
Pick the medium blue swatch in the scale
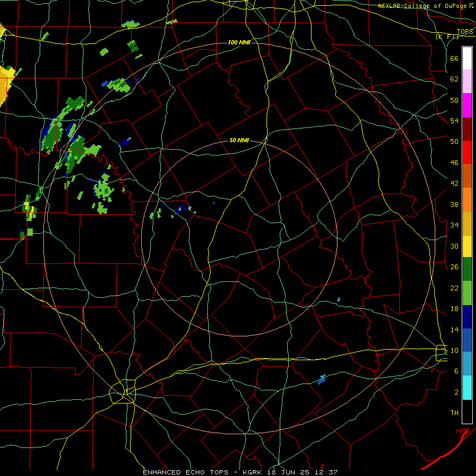point(467,340)
